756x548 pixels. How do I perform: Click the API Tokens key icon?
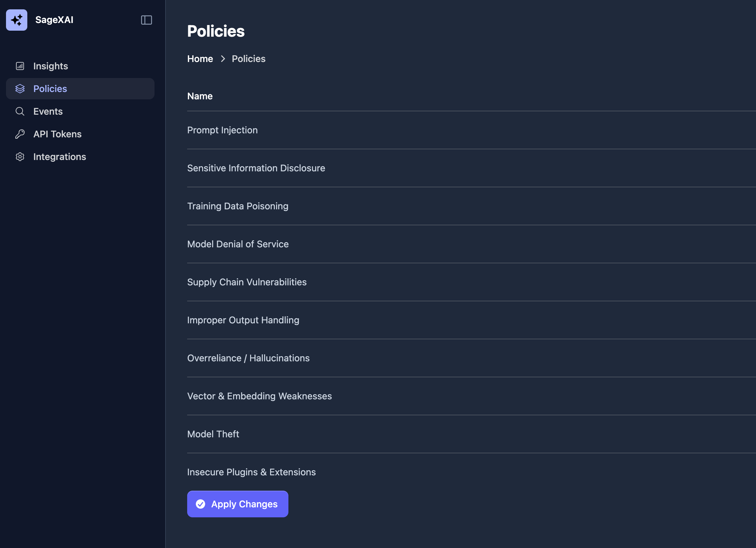(20, 134)
